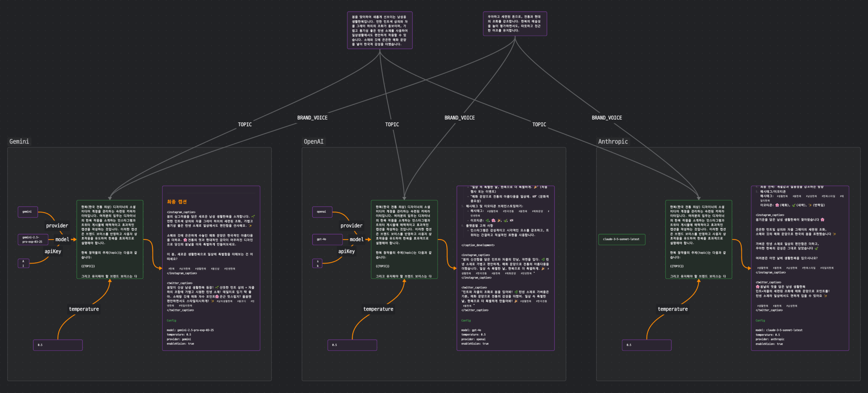Click 'provider: anthropic' config line
Image resolution: width=868 pixels, height=393 pixels.
pyautogui.click(x=770, y=339)
